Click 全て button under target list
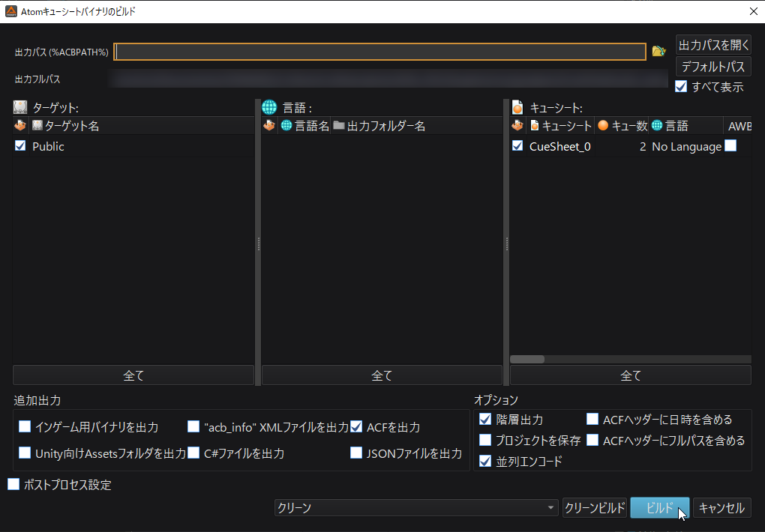 (133, 375)
